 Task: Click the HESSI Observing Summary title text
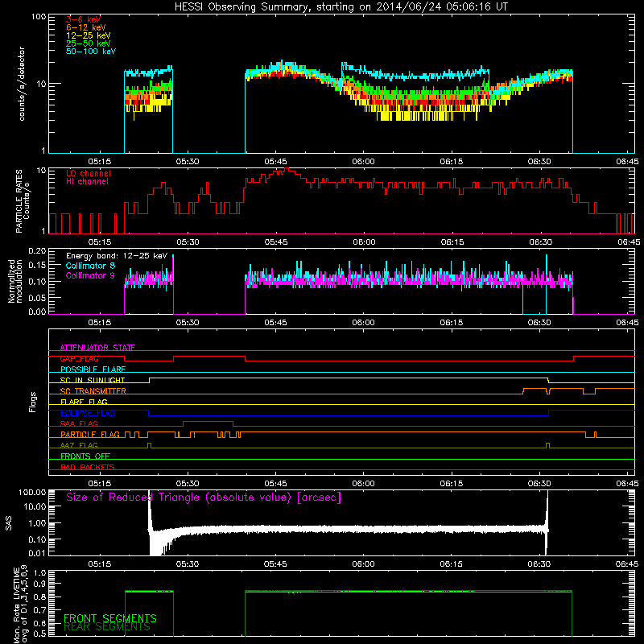(x=341, y=7)
